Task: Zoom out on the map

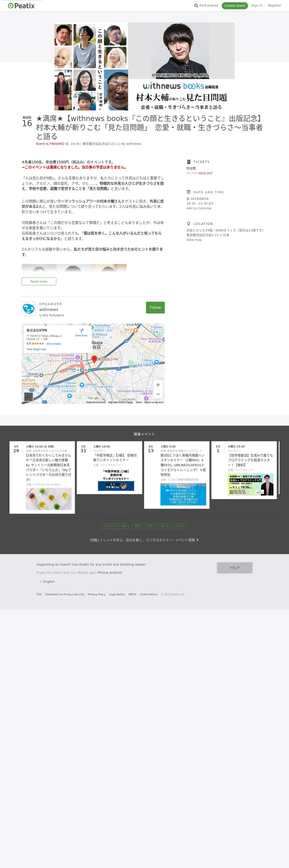Action: (x=158, y=394)
